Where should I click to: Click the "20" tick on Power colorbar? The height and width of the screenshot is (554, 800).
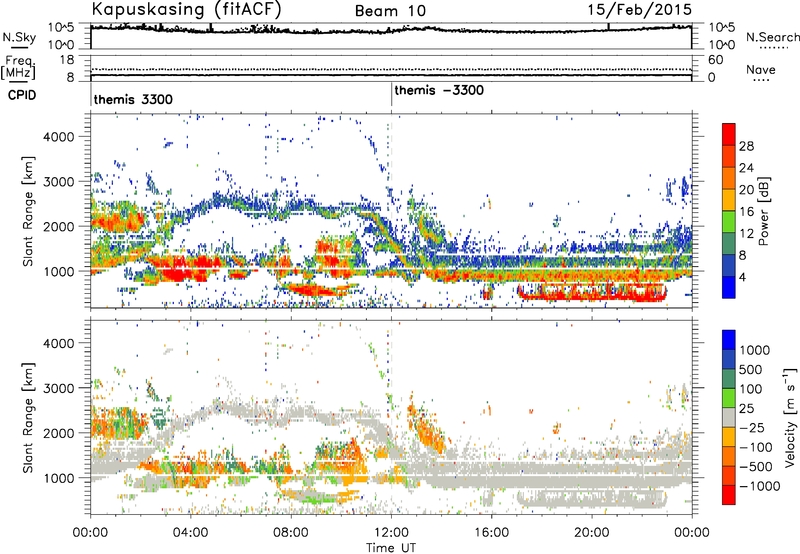coord(746,190)
